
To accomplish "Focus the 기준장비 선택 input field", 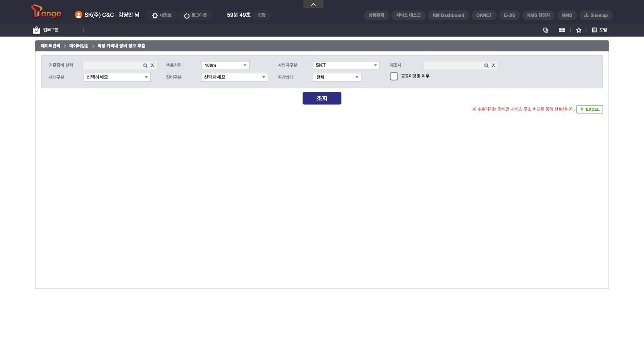I will [112, 66].
